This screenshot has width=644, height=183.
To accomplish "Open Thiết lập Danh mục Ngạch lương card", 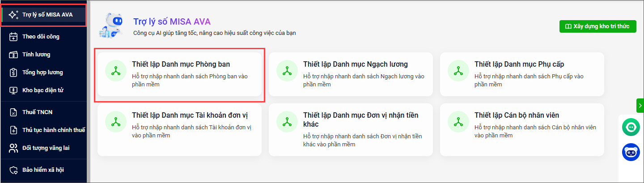I will pyautogui.click(x=351, y=74).
